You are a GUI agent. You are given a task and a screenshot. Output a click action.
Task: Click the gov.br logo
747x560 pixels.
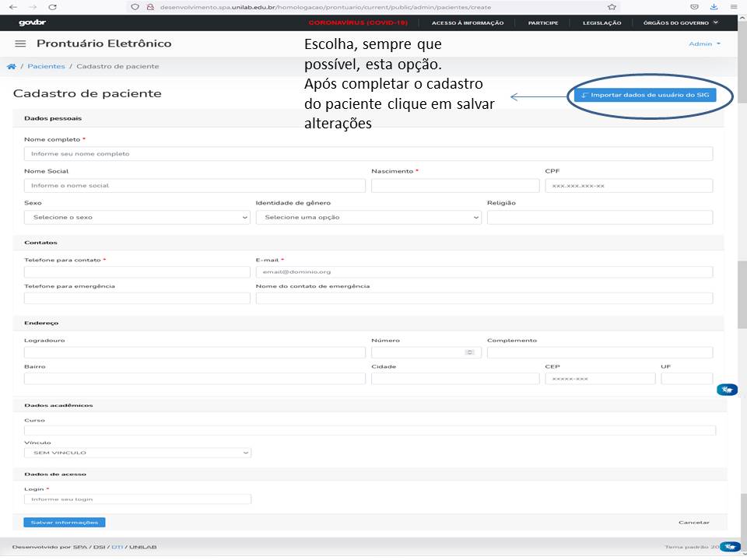click(x=32, y=23)
